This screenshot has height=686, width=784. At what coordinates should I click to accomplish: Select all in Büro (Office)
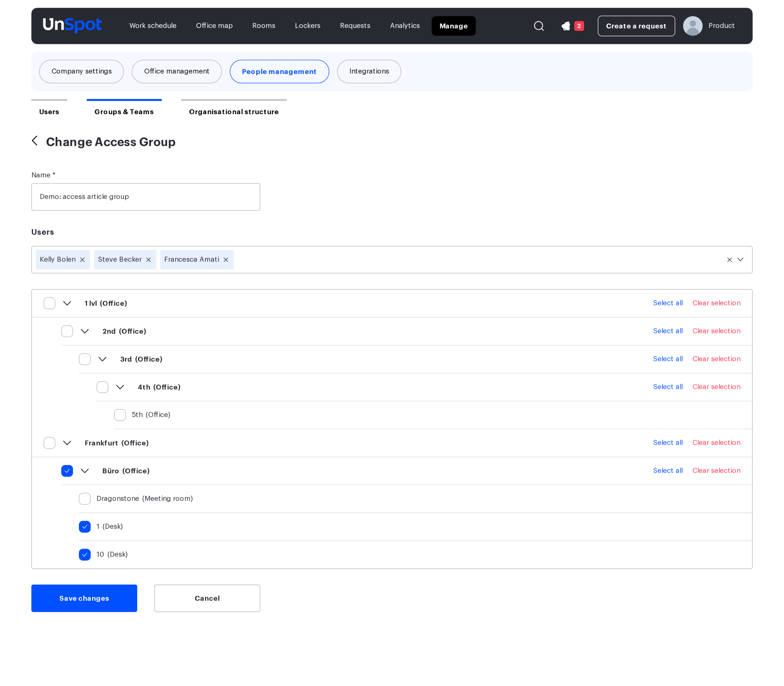point(668,470)
